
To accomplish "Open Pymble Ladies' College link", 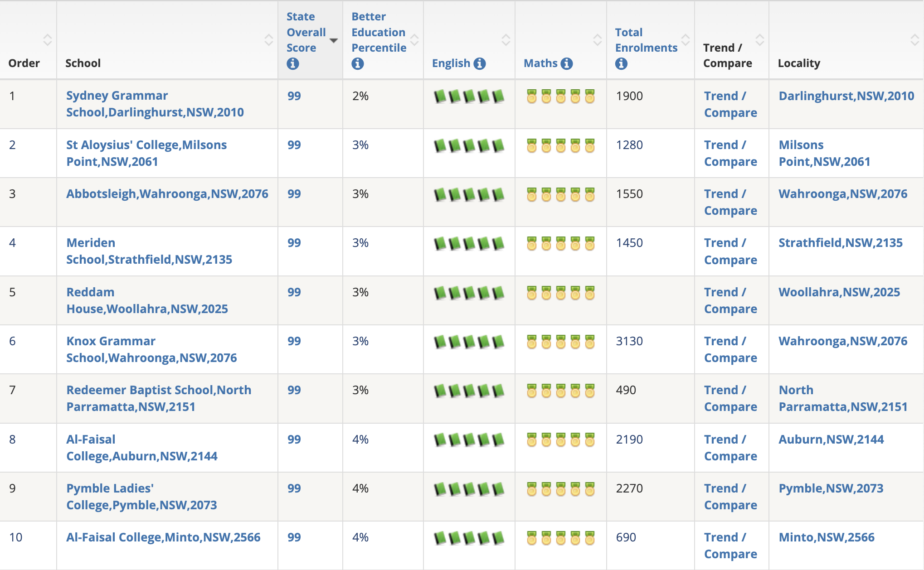I will [141, 497].
